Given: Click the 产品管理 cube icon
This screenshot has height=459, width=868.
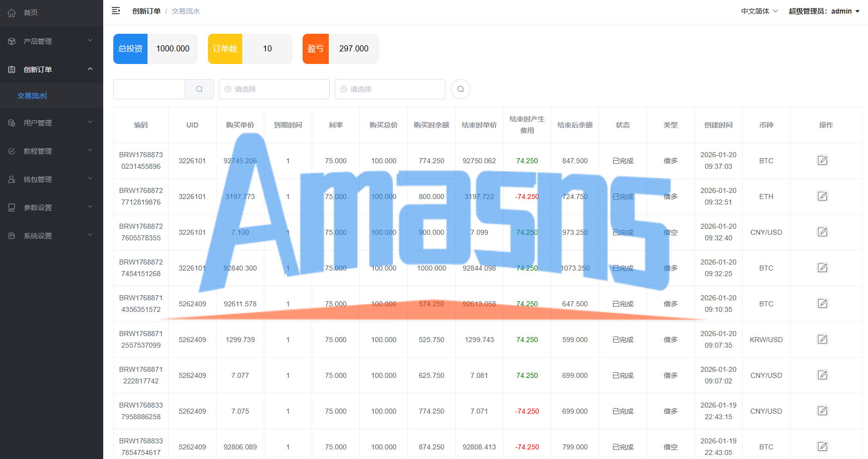Looking at the screenshot, I should pos(12,41).
